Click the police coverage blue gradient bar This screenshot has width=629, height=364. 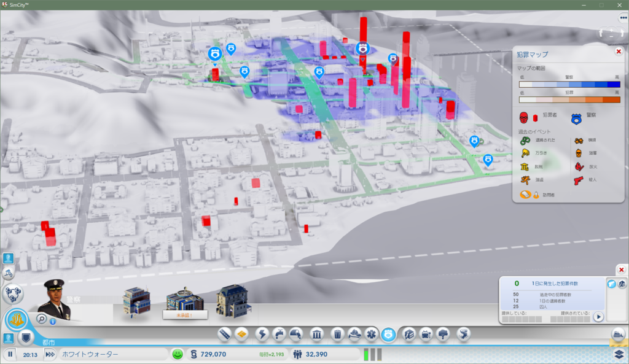point(569,85)
